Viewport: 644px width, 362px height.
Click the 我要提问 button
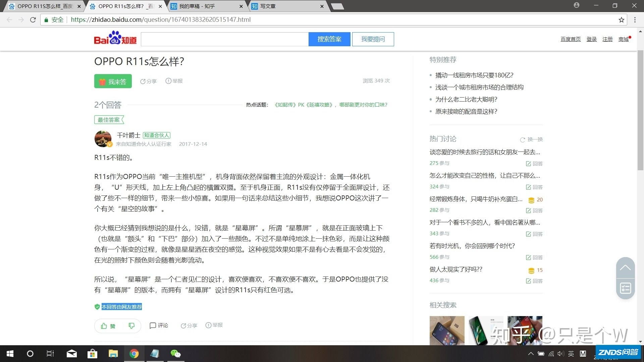click(373, 39)
